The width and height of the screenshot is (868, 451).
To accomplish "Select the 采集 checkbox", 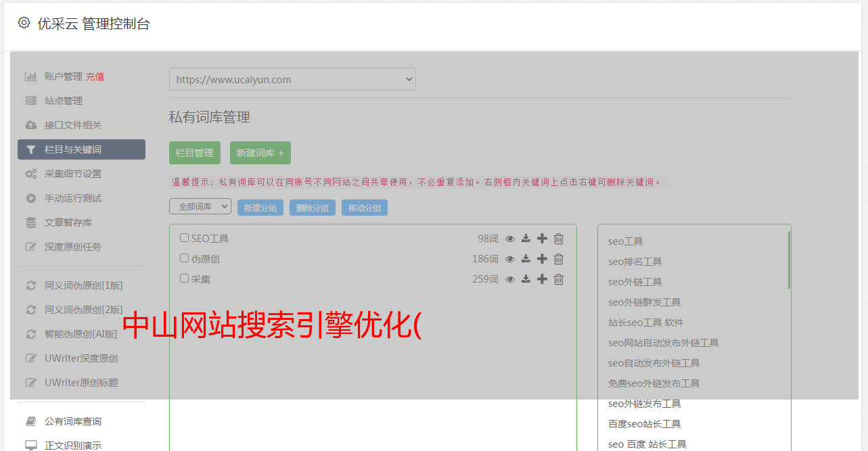I will point(184,279).
